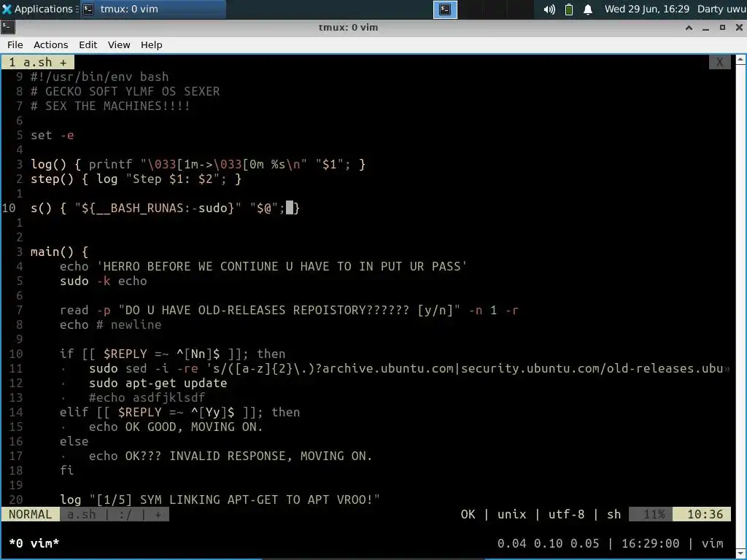747x560 pixels.
Task: Click the 'elif [[ $REPLY =~ ^[Yy]$ ]]' line
Action: [180, 413]
